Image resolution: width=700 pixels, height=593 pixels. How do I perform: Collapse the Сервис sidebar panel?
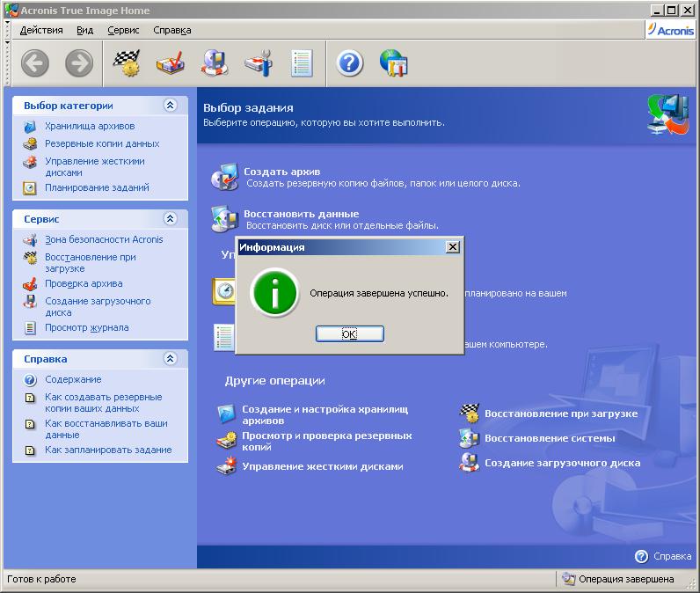coord(170,219)
